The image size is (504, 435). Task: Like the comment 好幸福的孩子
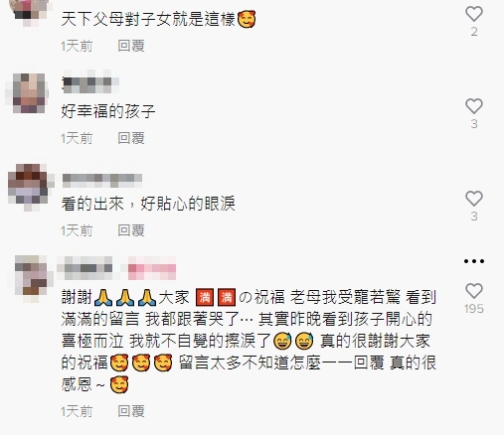474,106
